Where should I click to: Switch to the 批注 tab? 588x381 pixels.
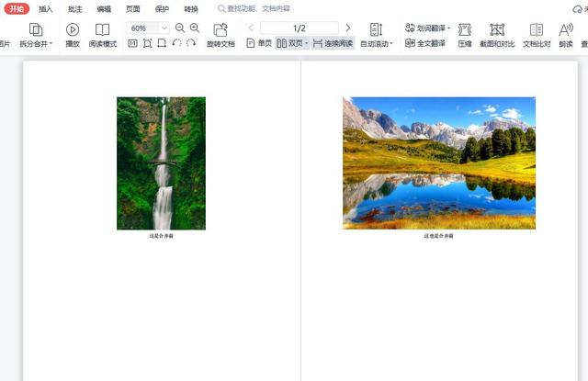(74, 9)
